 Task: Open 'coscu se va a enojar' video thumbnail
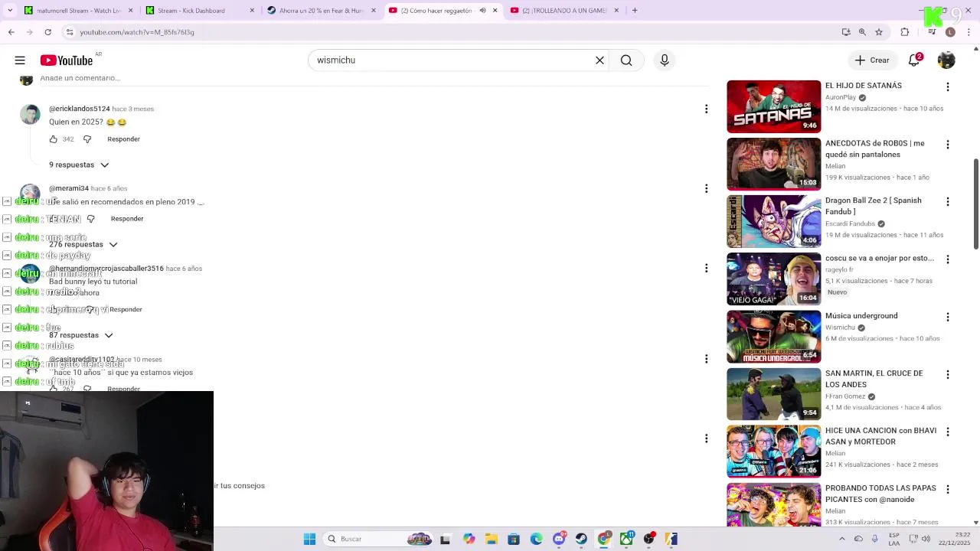click(x=773, y=279)
